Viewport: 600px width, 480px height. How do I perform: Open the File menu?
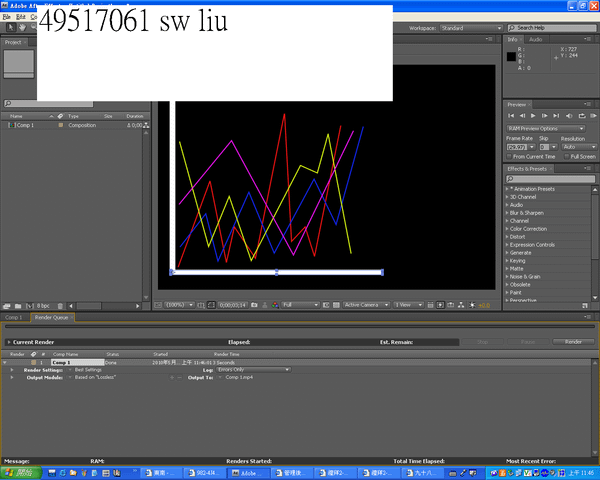pyautogui.click(x=7, y=17)
